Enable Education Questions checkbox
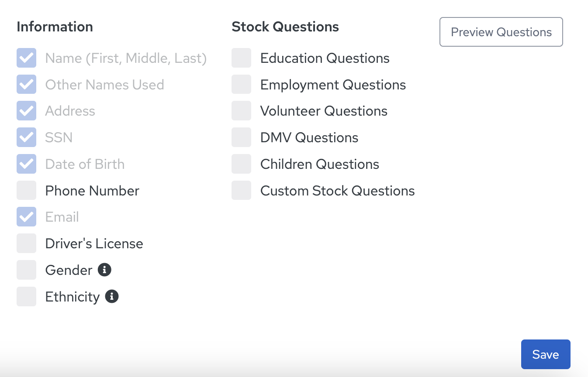Screen dimensions: 588x377 (242, 58)
